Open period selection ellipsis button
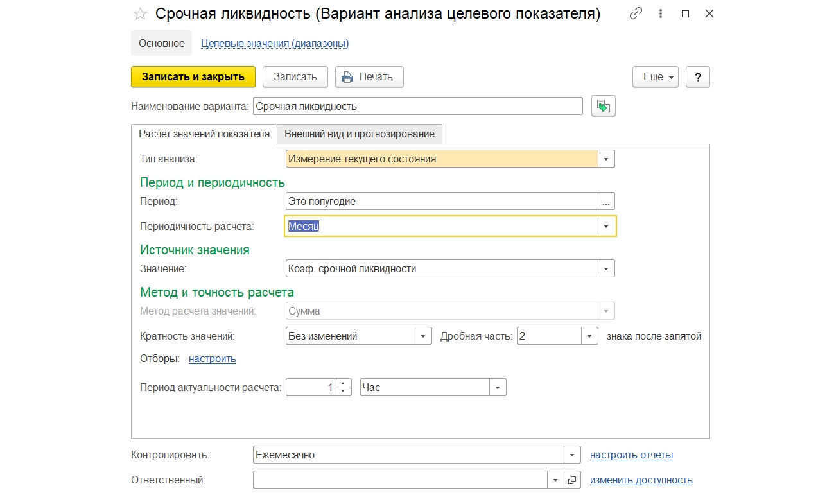This screenshot has height=504, width=827. [x=606, y=202]
